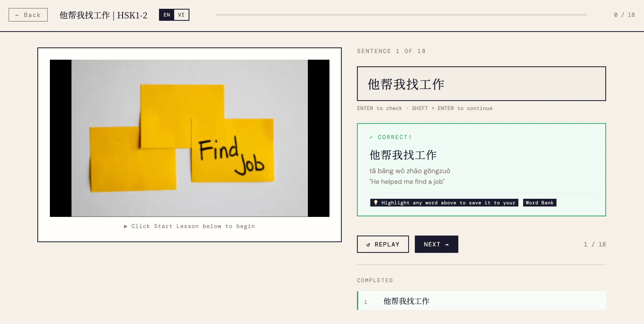The width and height of the screenshot is (644, 324).
Task: Click the lesson title HSK1-2
Action: click(x=103, y=15)
